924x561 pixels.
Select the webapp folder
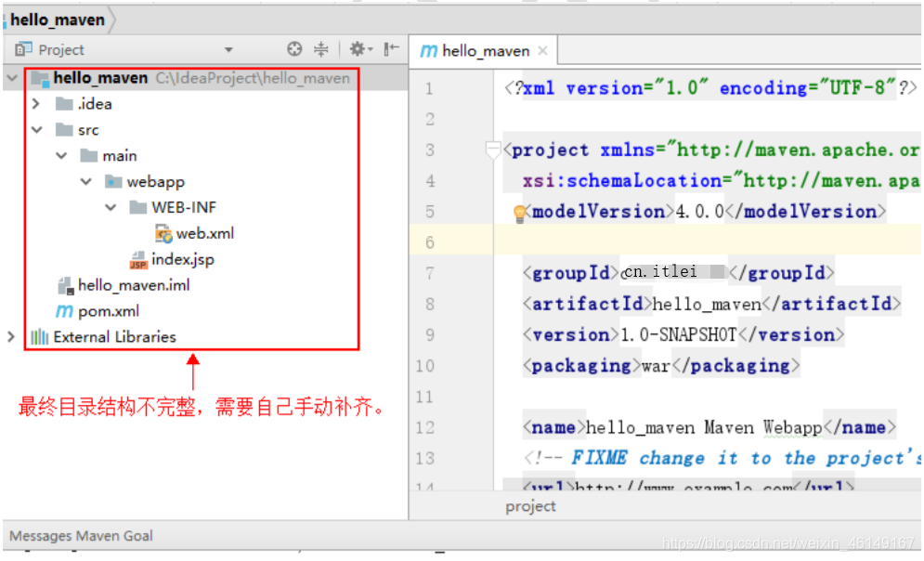click(156, 182)
